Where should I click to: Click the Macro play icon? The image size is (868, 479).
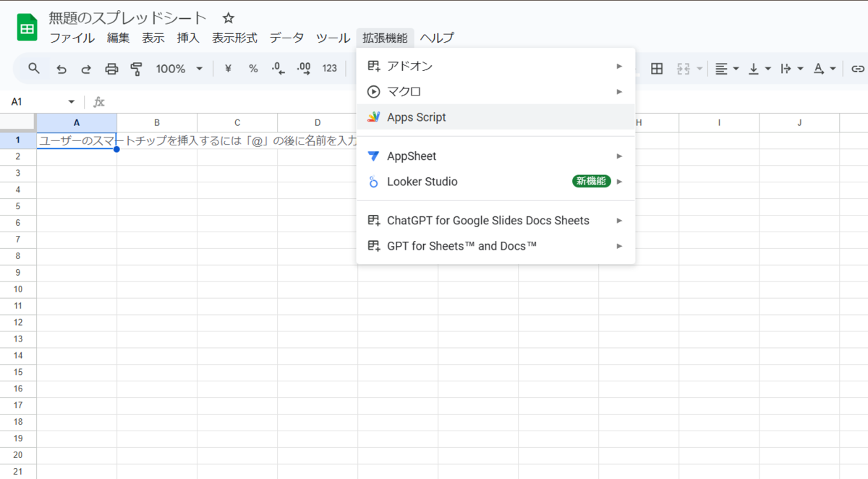[x=373, y=92]
